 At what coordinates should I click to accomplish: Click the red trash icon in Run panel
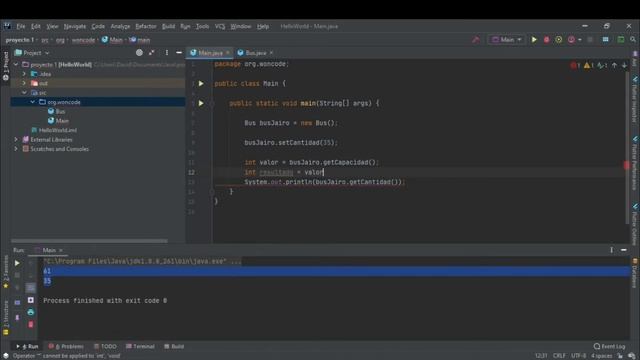tap(31, 324)
